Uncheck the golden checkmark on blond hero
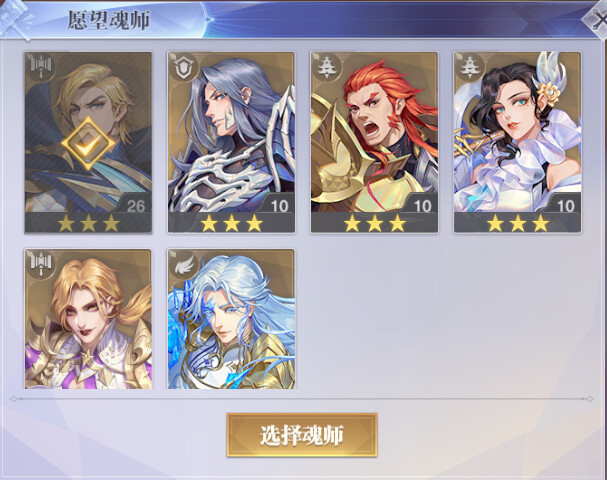This screenshot has height=480, width=607. pyautogui.click(x=88, y=143)
